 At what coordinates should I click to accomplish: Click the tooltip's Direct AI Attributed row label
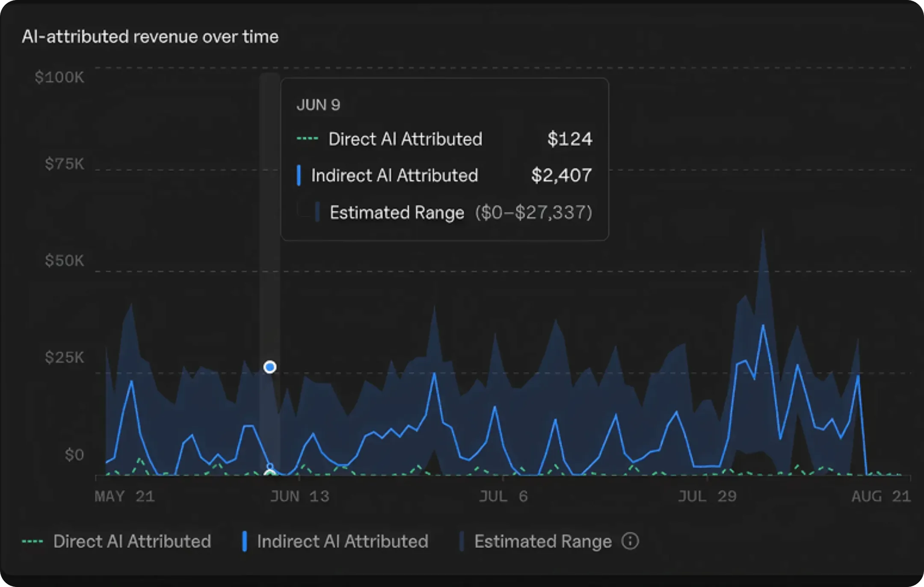[x=405, y=139]
